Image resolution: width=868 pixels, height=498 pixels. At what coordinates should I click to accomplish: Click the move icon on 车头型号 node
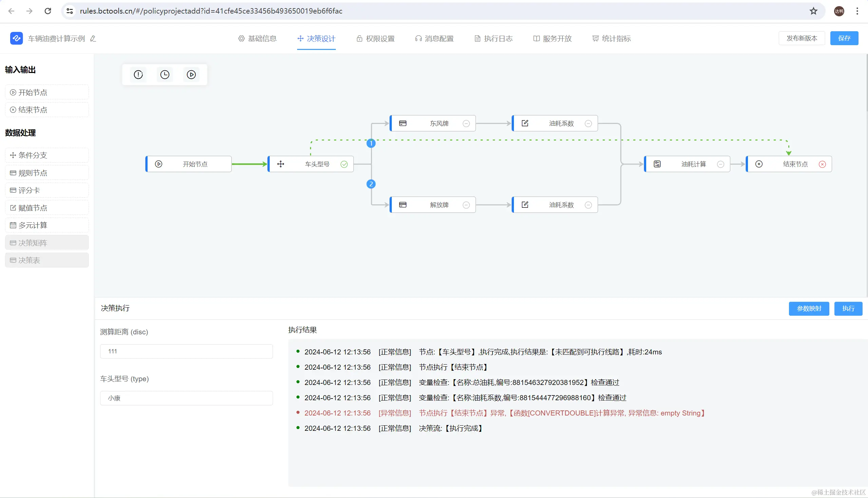281,164
